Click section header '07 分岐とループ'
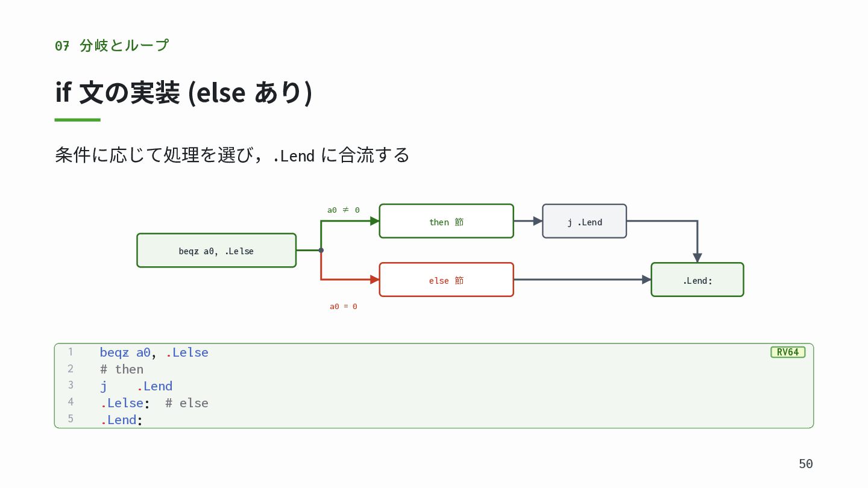 point(112,45)
